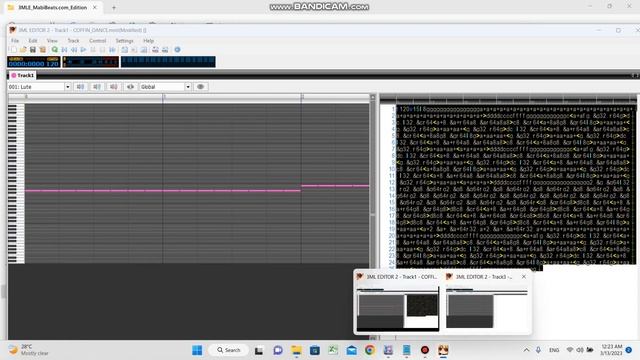The image size is (640, 360).
Task: Open the weather widget showing 28°C
Action: (29, 350)
